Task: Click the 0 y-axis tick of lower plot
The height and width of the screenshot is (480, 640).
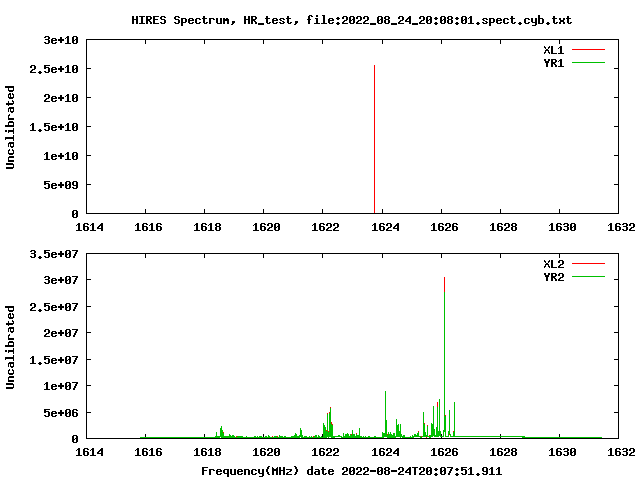Action: click(75, 439)
